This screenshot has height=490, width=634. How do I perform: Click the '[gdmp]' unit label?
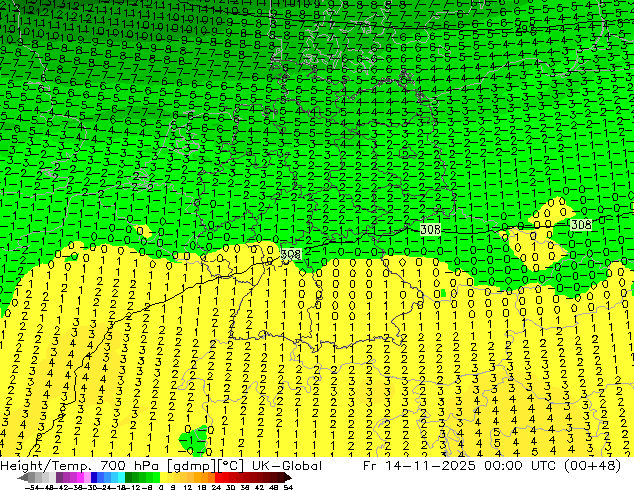point(191,466)
